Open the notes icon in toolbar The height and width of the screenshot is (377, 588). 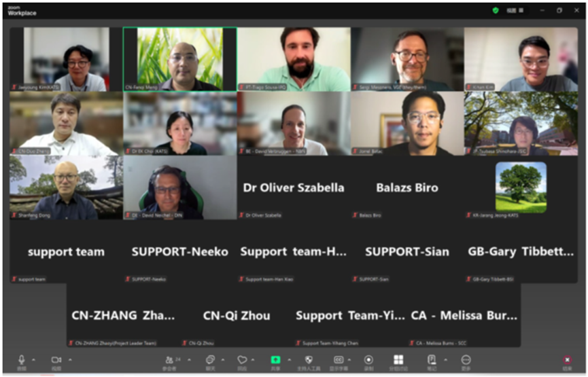(x=431, y=360)
